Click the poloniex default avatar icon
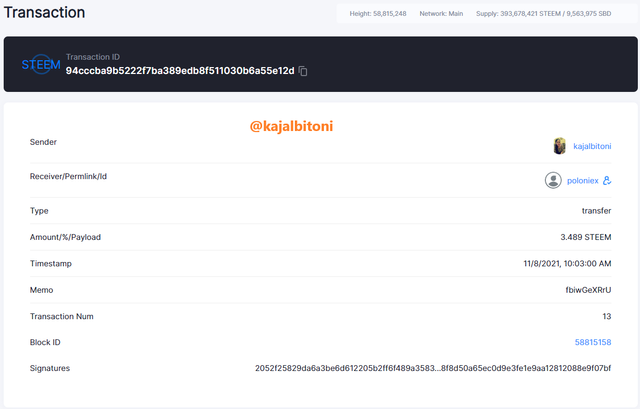Image resolution: width=640 pixels, height=409 pixels. [553, 180]
